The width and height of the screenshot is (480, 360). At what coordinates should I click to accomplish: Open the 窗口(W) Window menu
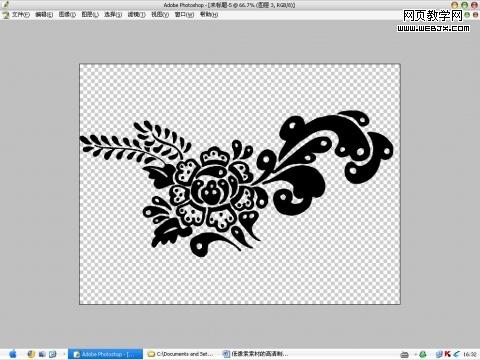(184, 15)
